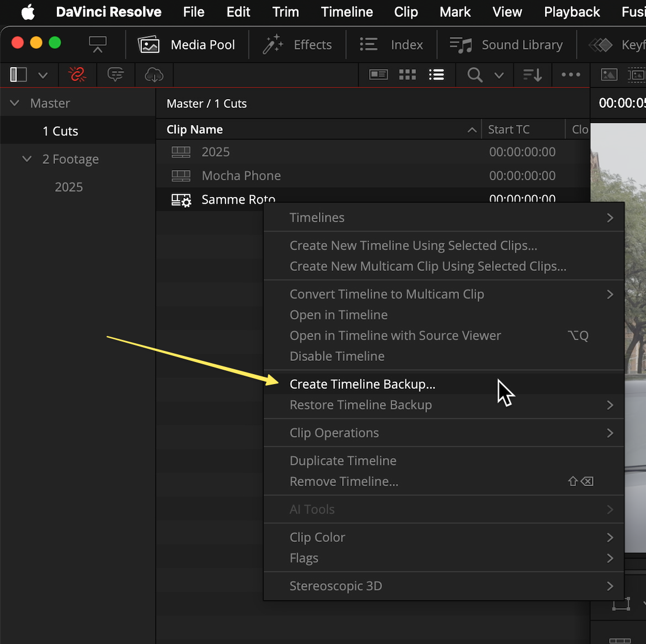Open the search options dropdown arrow
The image size is (646, 644).
coord(499,75)
